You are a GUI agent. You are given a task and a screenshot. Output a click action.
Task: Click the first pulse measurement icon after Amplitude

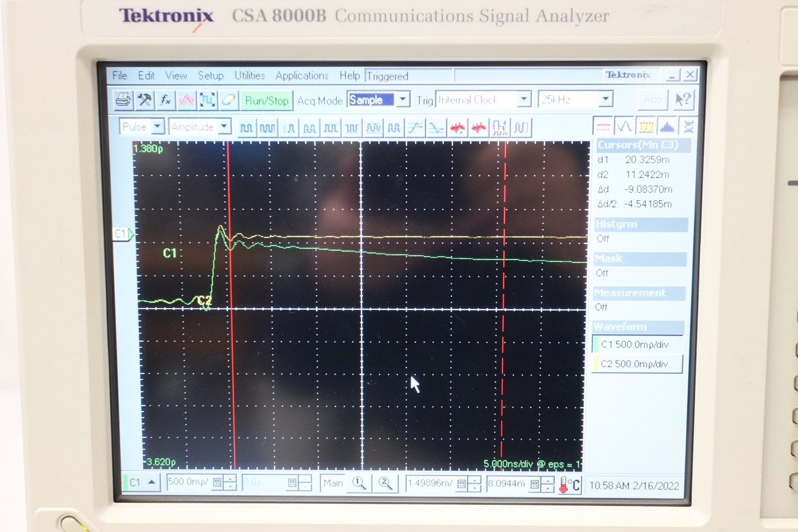point(246,128)
